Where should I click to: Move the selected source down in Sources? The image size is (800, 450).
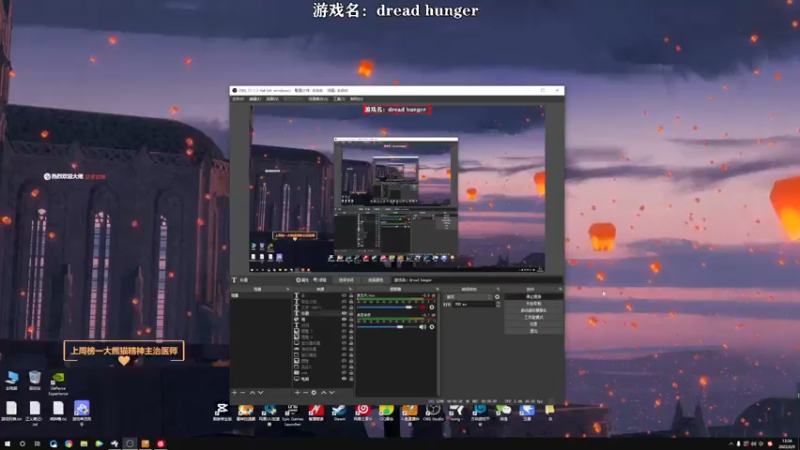[x=332, y=392]
